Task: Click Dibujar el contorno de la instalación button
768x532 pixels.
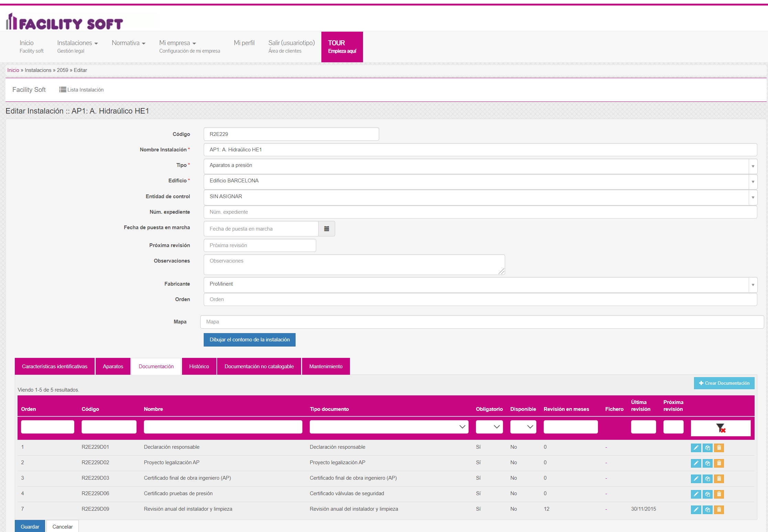Action: tap(249, 340)
